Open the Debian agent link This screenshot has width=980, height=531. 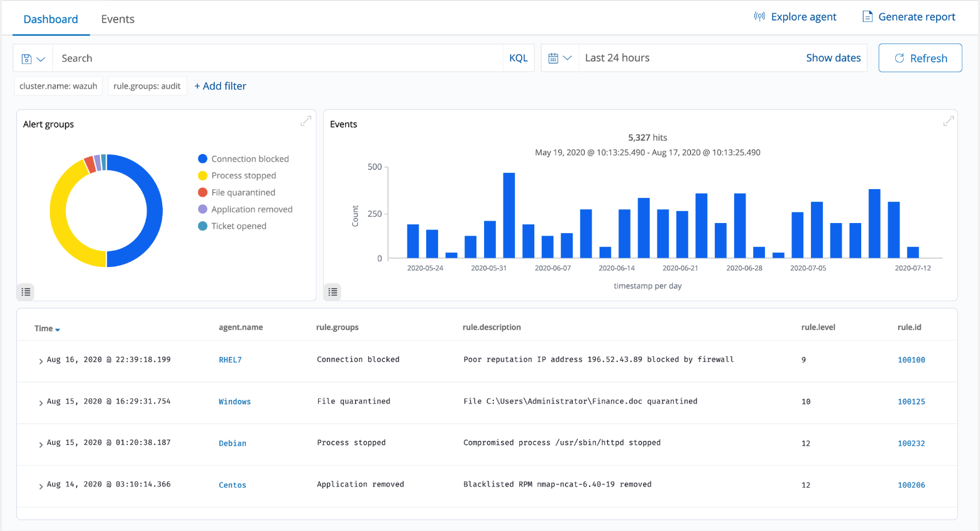[233, 444]
